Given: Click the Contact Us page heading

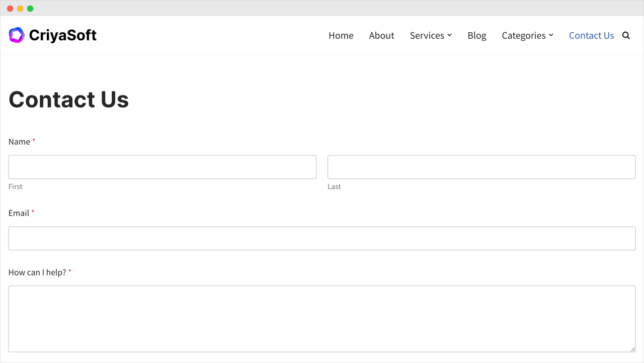Looking at the screenshot, I should coord(69,100).
